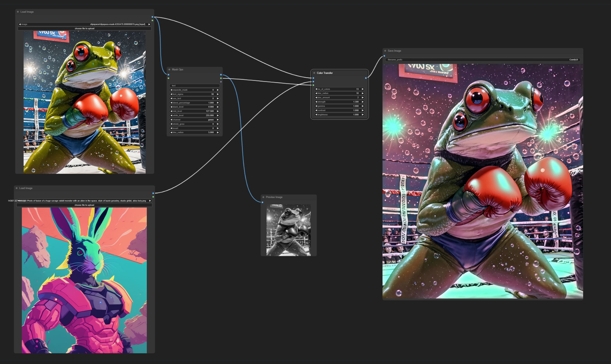Select previous image with the left arrow in the frog Load Image node
Screen dimensions: 611x364
coord(20,24)
